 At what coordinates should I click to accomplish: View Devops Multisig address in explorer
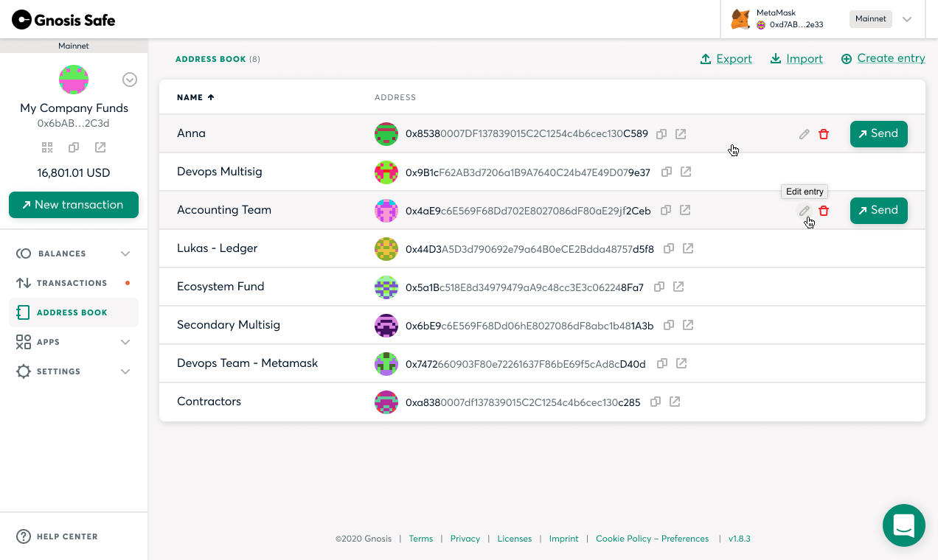[685, 172]
